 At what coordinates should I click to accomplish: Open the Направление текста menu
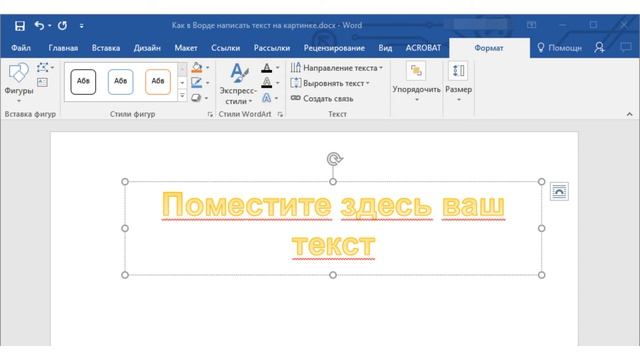pyautogui.click(x=337, y=68)
